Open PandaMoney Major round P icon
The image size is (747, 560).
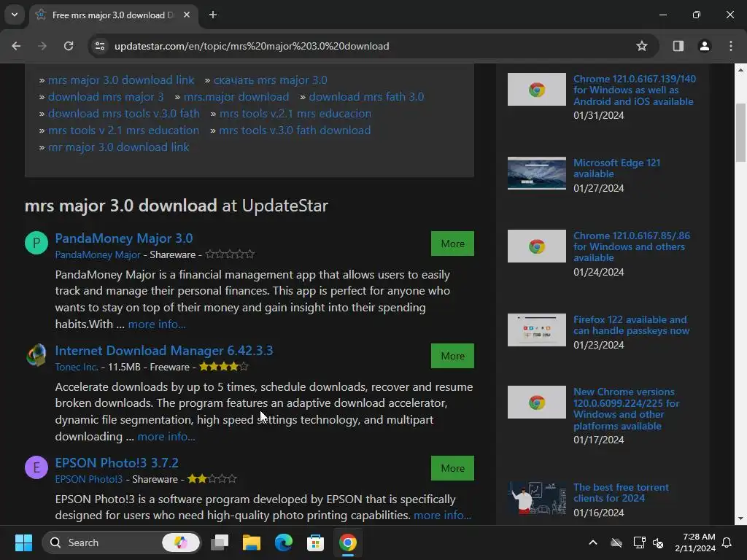click(36, 243)
